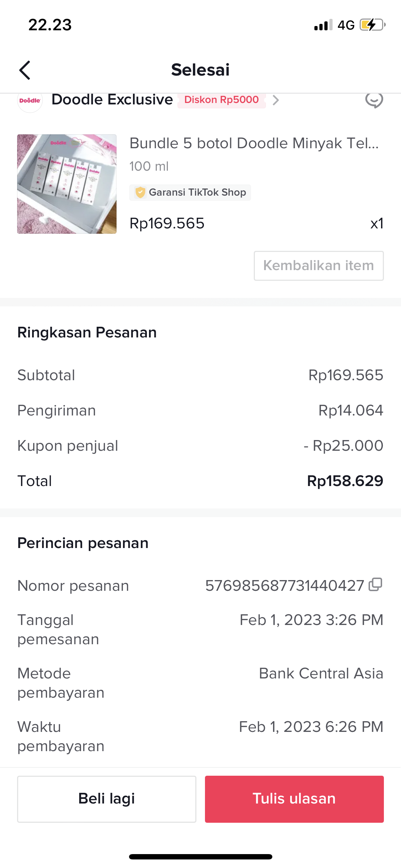The height and width of the screenshot is (868, 401).
Task: Tap the Total amount Rp158.629
Action: click(x=345, y=481)
